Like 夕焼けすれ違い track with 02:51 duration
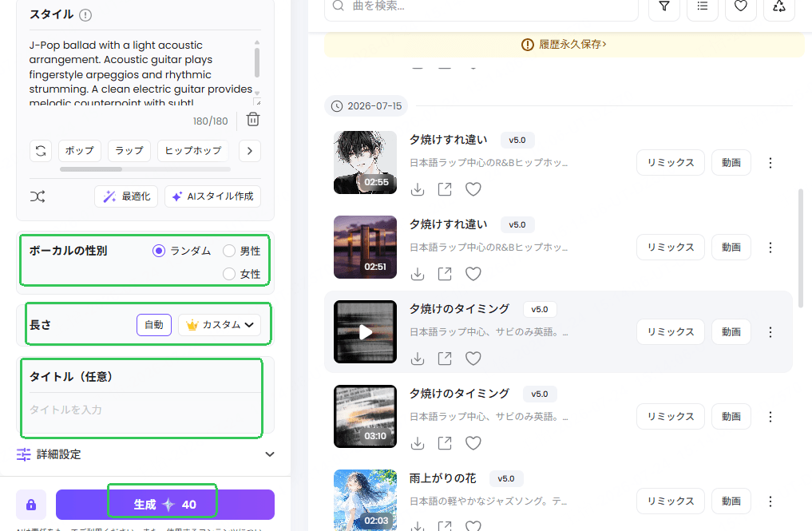This screenshot has height=531, width=812. (473, 274)
